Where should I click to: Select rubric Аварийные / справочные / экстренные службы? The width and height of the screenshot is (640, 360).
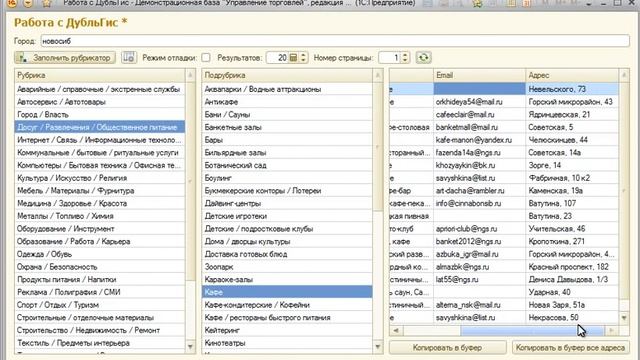coord(100,89)
